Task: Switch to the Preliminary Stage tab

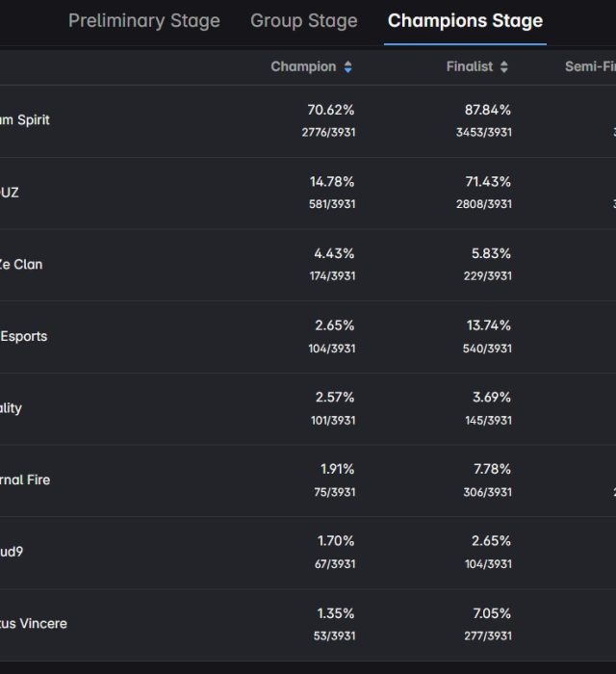Action: point(144,21)
